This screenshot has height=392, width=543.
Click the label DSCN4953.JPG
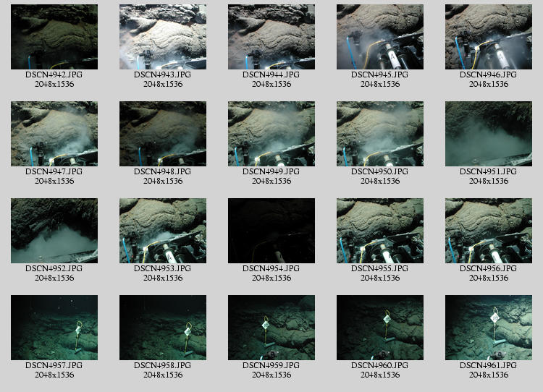tap(163, 268)
